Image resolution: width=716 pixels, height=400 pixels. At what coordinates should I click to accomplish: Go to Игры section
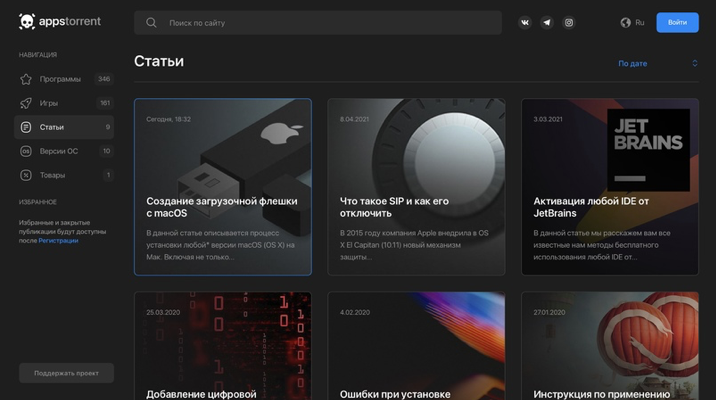coord(64,103)
